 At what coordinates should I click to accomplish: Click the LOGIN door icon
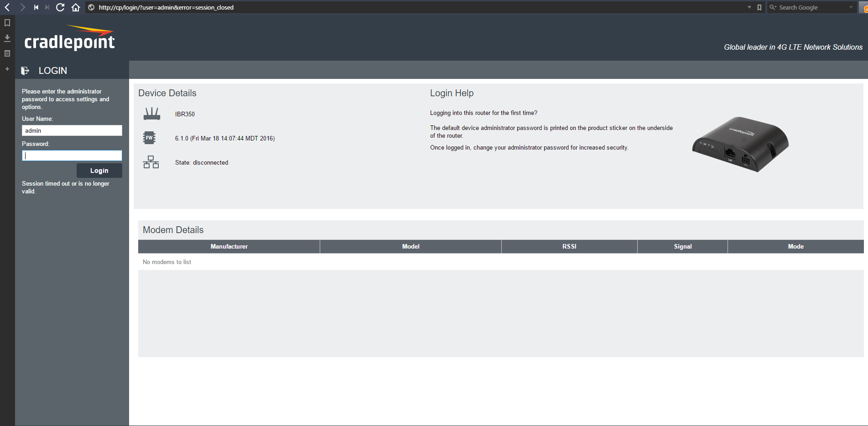click(26, 71)
